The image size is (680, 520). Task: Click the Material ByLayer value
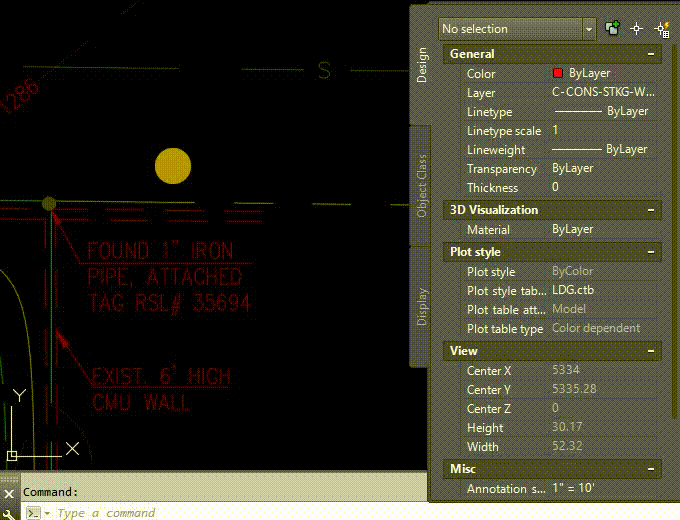point(572,229)
